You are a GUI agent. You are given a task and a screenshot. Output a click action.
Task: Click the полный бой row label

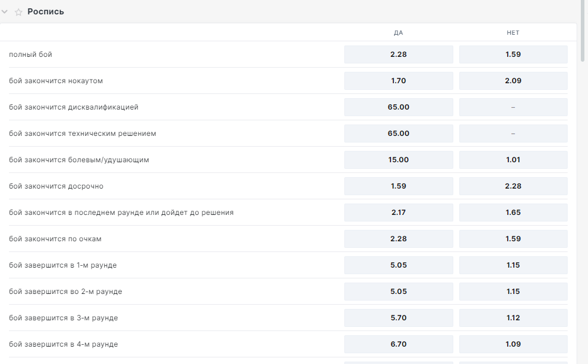coord(31,54)
